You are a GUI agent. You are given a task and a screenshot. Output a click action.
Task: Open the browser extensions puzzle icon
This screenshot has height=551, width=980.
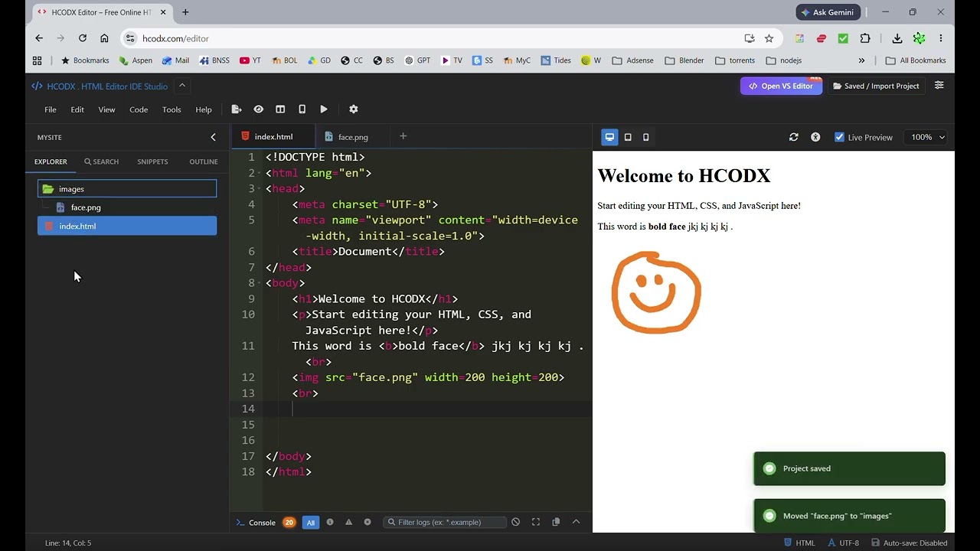click(x=865, y=38)
